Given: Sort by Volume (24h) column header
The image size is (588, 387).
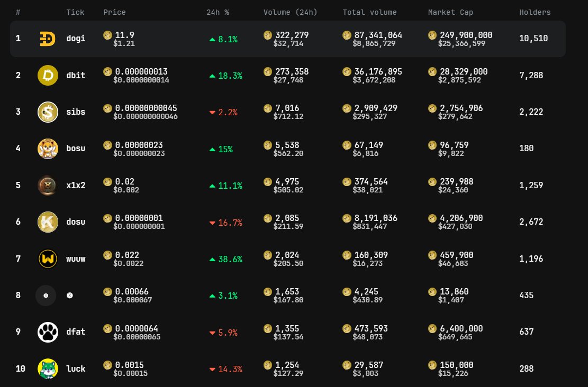Looking at the screenshot, I should tap(290, 12).
